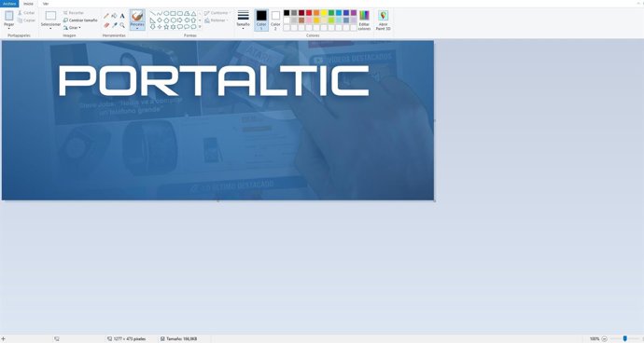Select the Color picker eyedropper tool
Viewport: 644px width, 343px height.
(x=115, y=25)
